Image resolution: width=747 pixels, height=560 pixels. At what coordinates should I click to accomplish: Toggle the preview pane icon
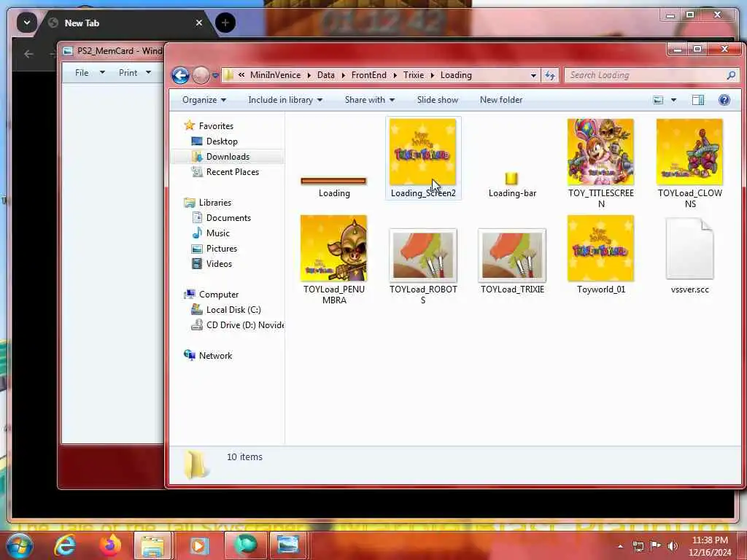[698, 100]
